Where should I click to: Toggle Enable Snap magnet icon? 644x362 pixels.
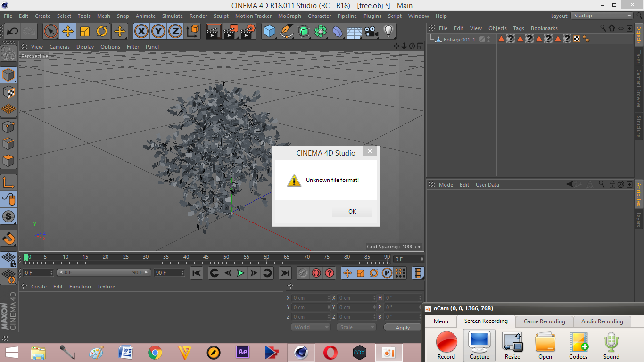click(8, 239)
